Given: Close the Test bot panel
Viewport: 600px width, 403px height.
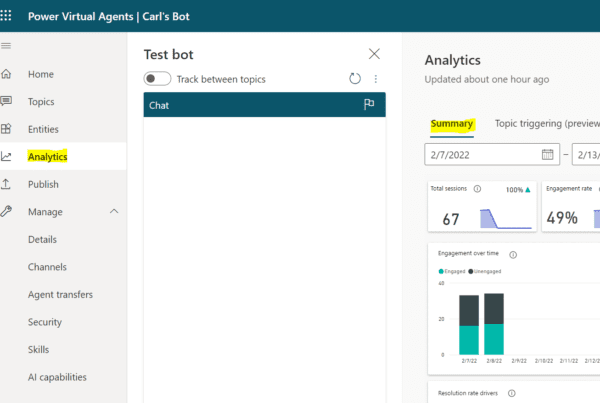Looking at the screenshot, I should click(374, 54).
